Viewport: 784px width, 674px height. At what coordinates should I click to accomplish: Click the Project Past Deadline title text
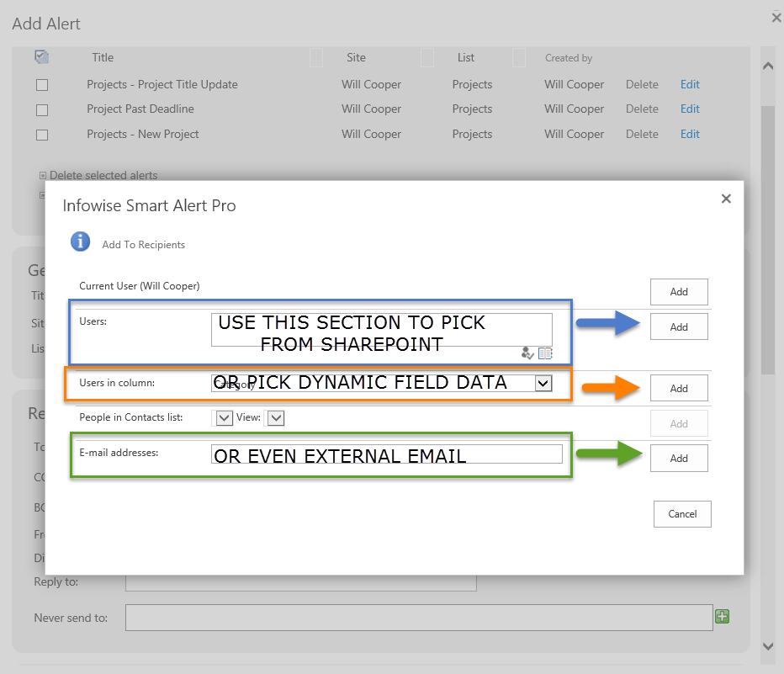140,109
